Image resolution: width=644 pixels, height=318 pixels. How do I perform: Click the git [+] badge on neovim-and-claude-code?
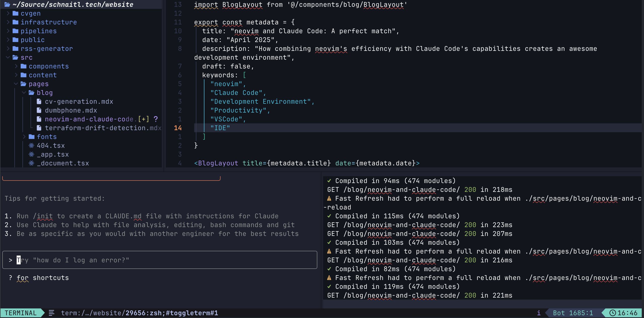tap(144, 119)
